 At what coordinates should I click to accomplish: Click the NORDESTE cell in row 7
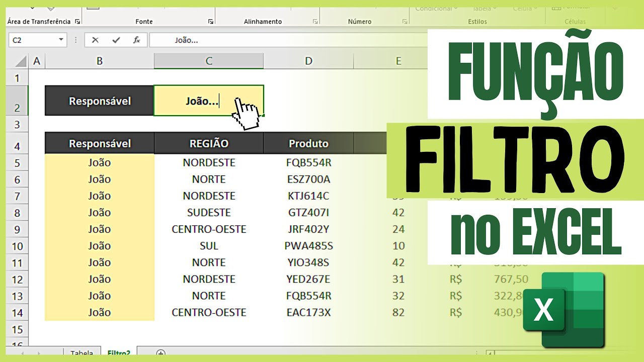tap(209, 196)
